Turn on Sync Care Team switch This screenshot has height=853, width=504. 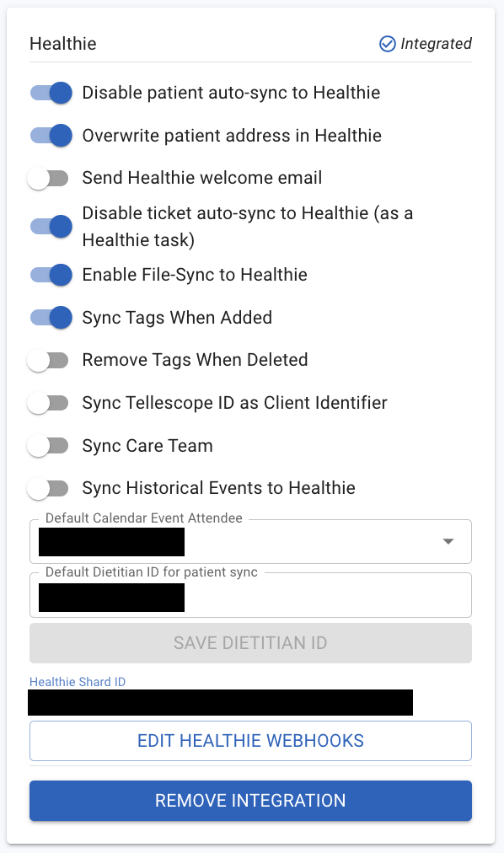tap(48, 446)
